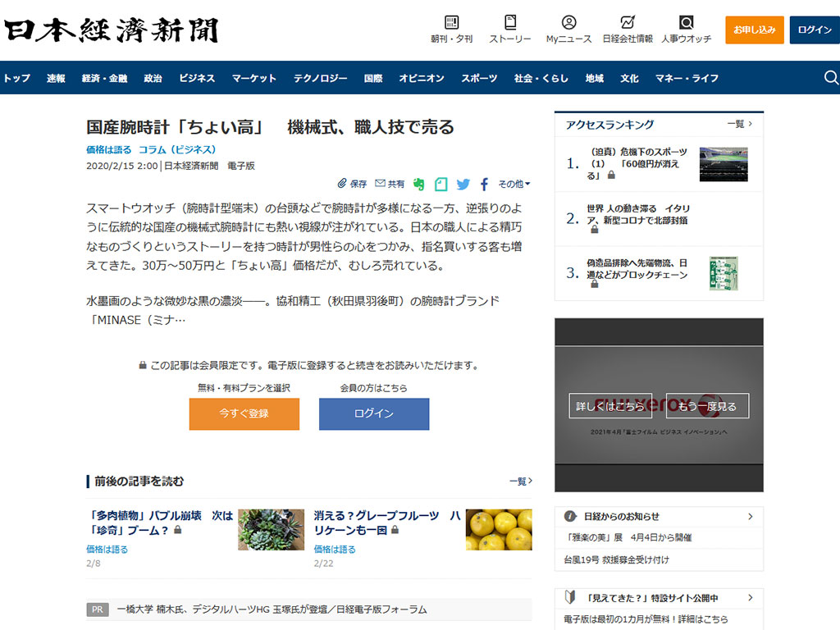
Task: Share the article on Twitter
Action: (x=462, y=184)
